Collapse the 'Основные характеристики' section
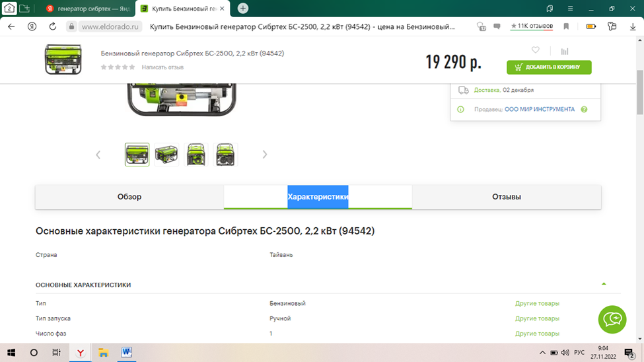 pyautogui.click(x=604, y=284)
